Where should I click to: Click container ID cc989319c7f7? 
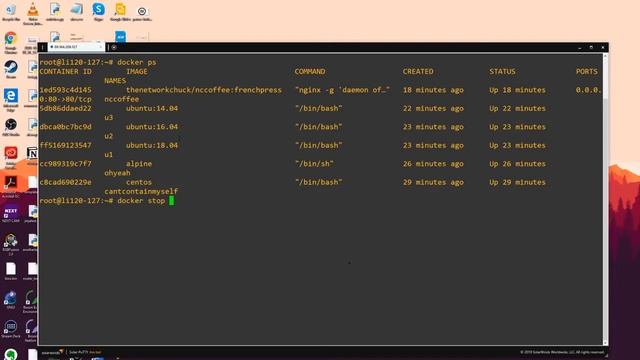66,164
